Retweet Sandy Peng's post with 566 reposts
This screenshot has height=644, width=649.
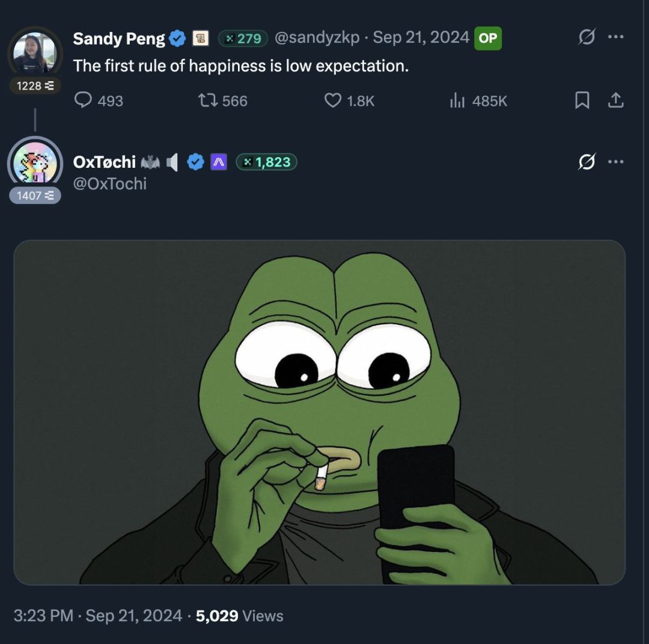point(207,100)
